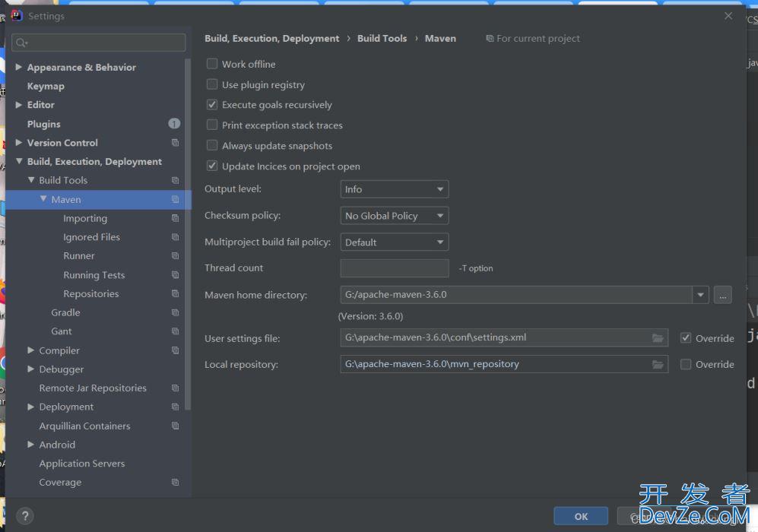Screen dimensions: 758x532
Task: Click the settings tree vertical scrollbar
Action: (x=188, y=234)
